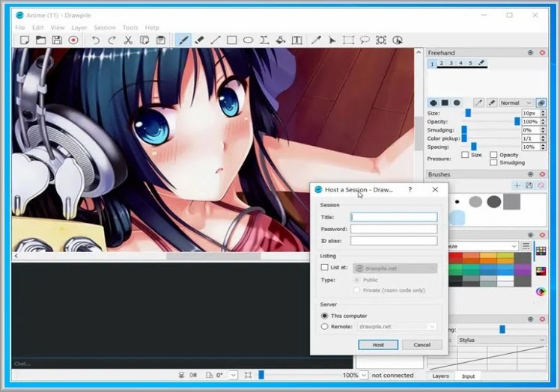Click the Save floppy disk icon
The image size is (560, 392).
pyautogui.click(x=57, y=40)
